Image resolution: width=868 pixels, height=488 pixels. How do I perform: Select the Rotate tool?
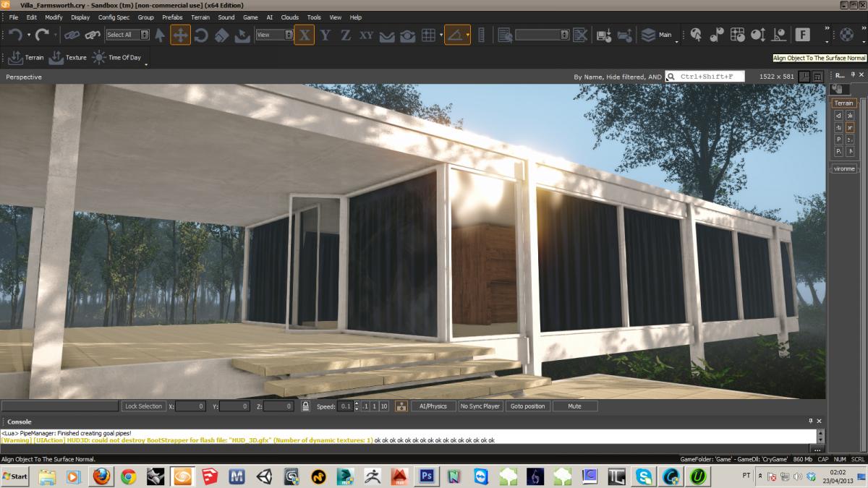pos(202,34)
